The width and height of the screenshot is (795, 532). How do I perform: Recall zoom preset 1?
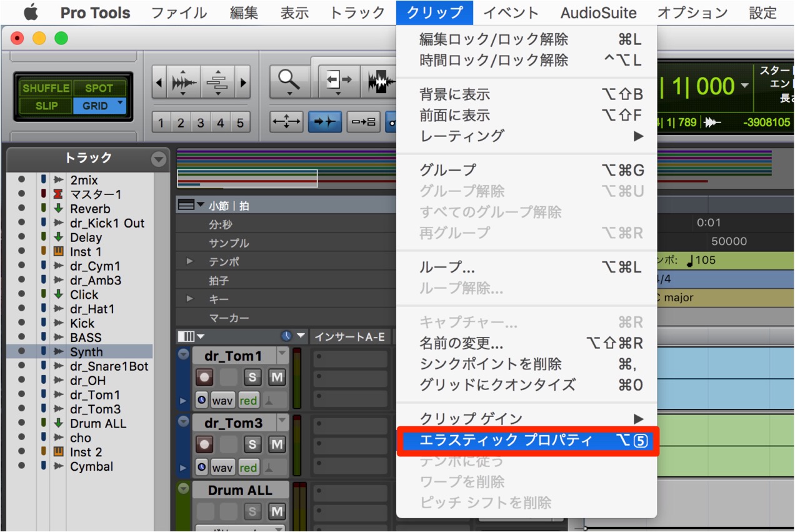click(x=161, y=123)
